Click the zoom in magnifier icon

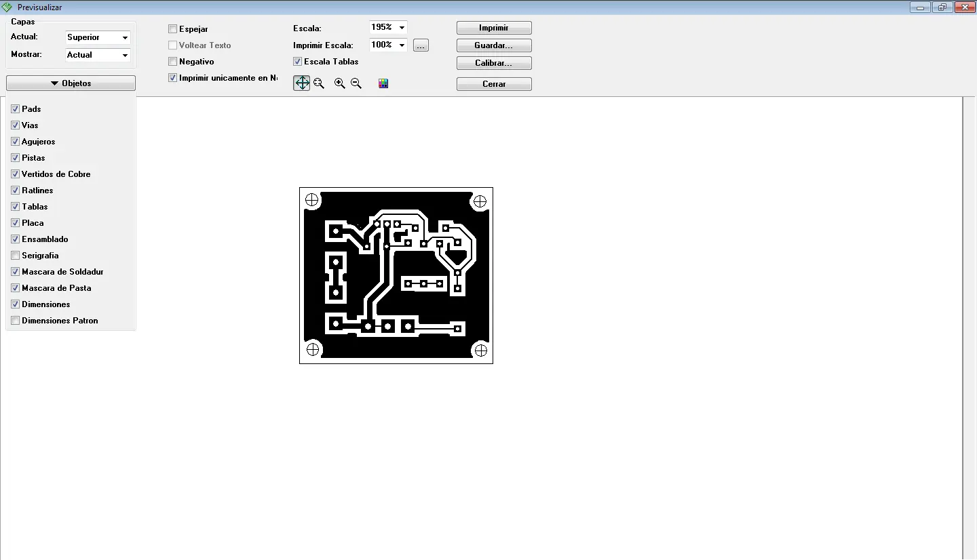pyautogui.click(x=339, y=83)
